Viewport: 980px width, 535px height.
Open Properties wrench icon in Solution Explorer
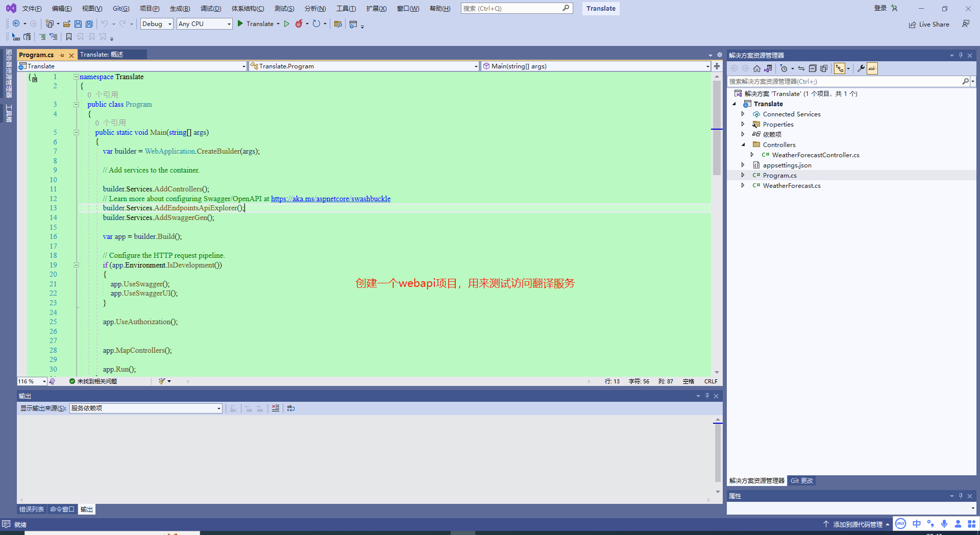point(861,68)
